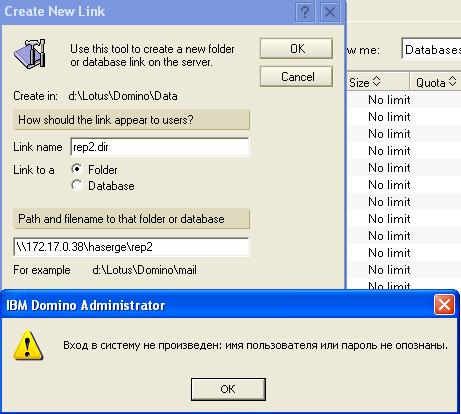Confirm Create New Link with OK
The image size is (461, 414).
tap(296, 49)
